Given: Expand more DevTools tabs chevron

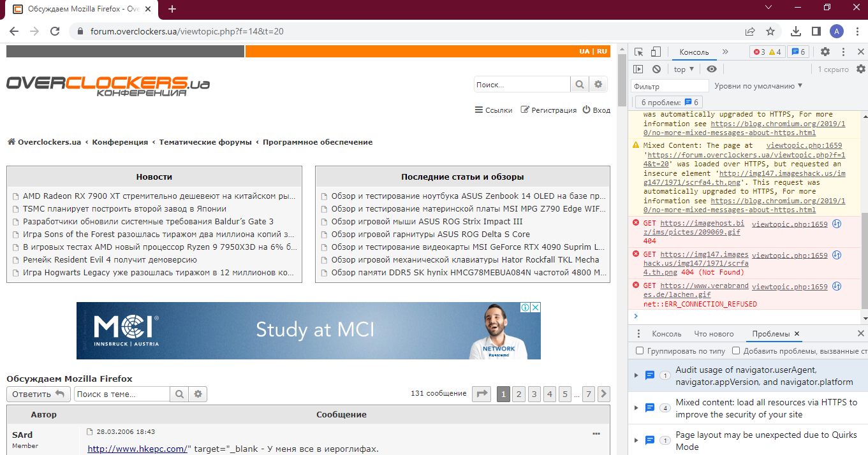Looking at the screenshot, I should click(725, 52).
